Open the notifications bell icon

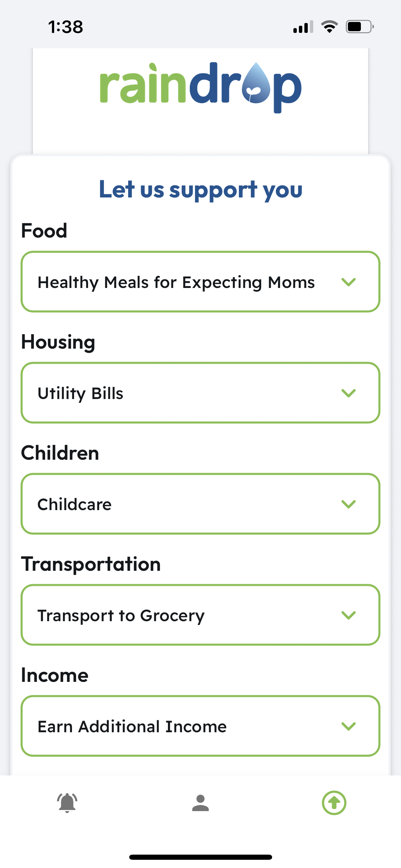click(x=67, y=803)
